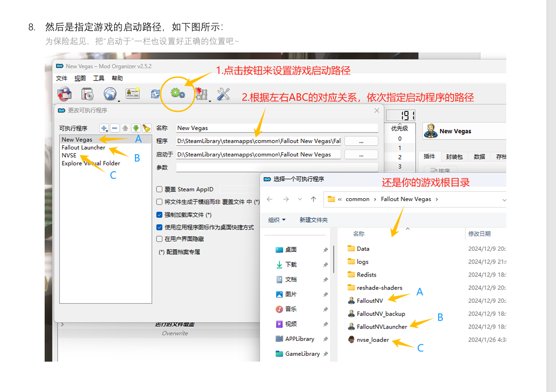The height and width of the screenshot is (392, 556).
Task: Open 文档 in the sidebar
Action: pos(291,279)
